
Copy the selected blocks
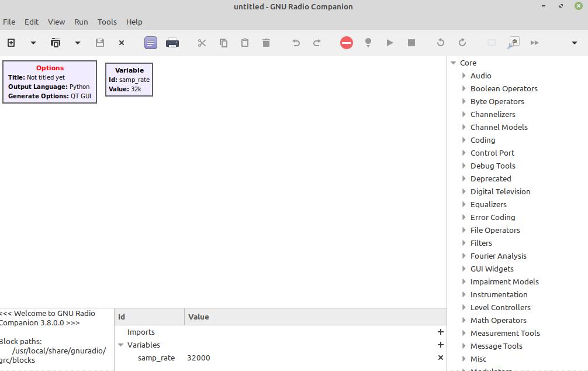[223, 43]
